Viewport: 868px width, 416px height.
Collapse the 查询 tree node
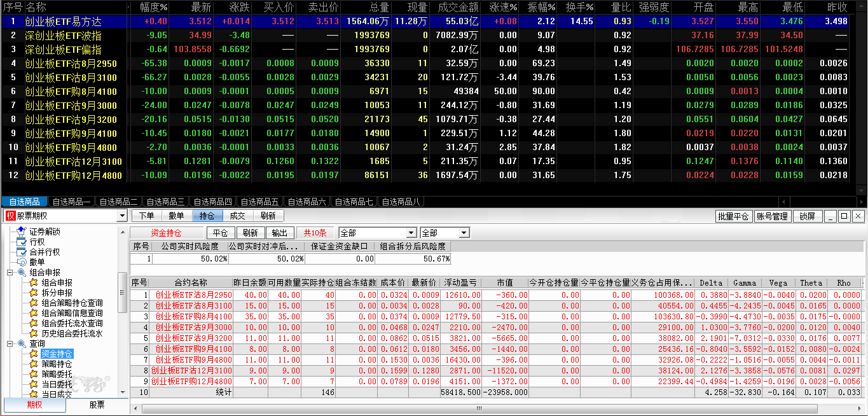point(10,343)
